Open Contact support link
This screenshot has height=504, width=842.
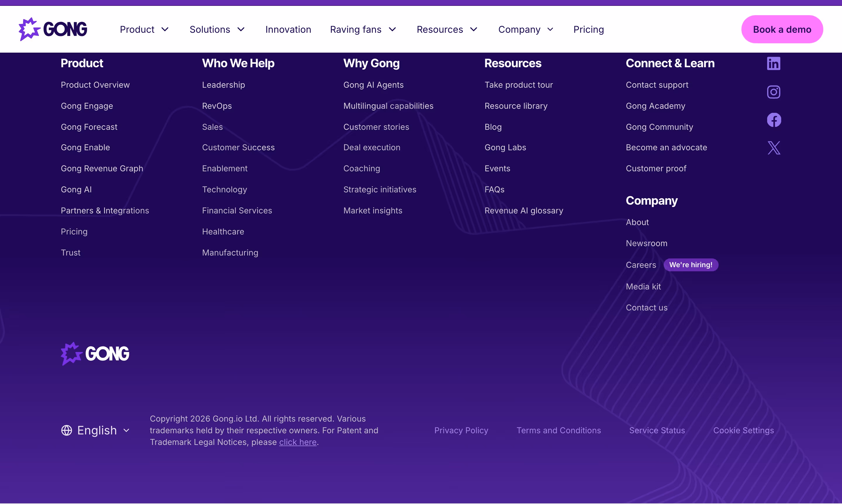[657, 85]
